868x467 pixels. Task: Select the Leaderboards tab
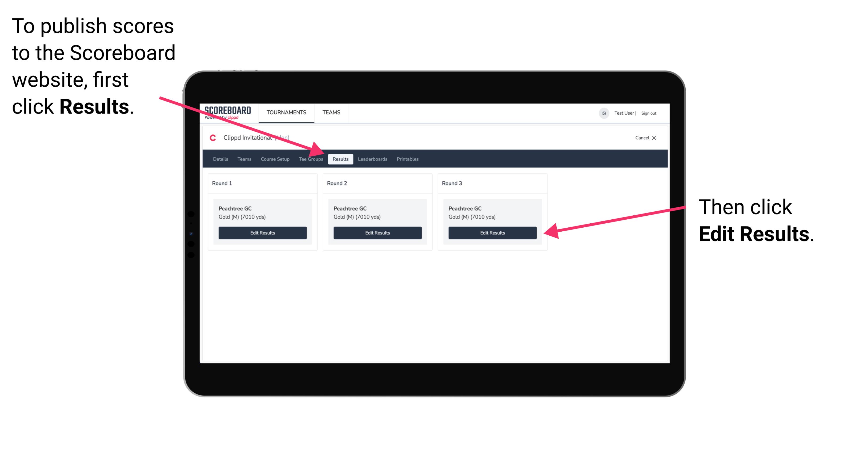pos(373,159)
